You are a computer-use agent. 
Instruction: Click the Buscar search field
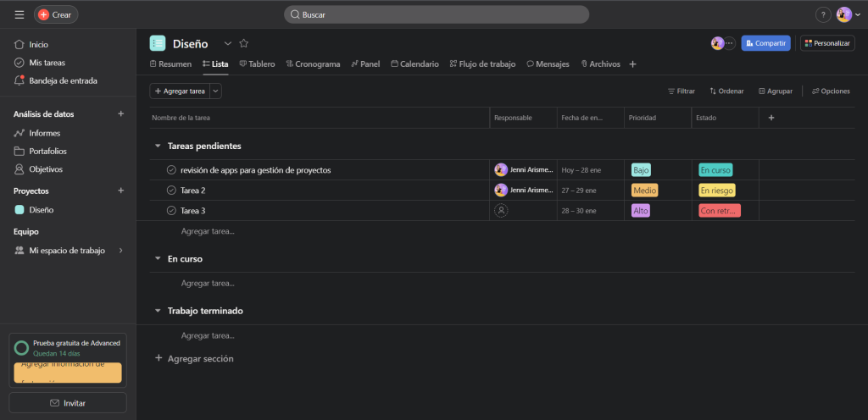[436, 14]
